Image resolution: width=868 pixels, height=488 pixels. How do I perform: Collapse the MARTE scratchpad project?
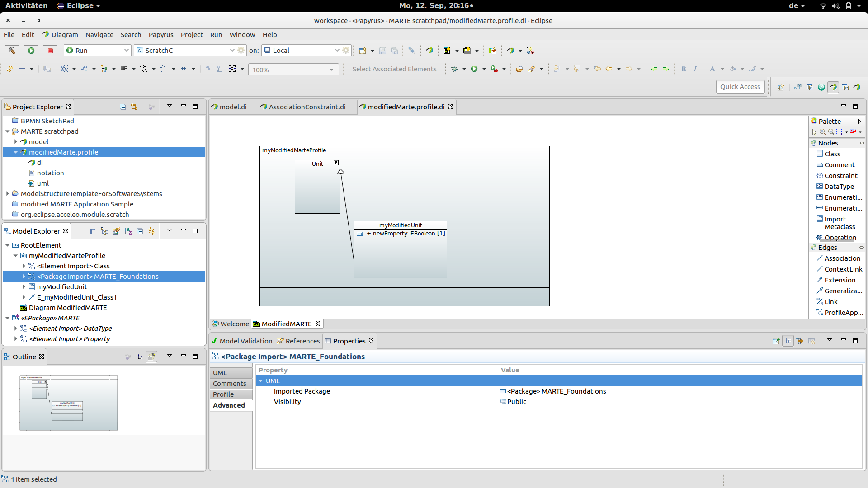[x=8, y=131]
